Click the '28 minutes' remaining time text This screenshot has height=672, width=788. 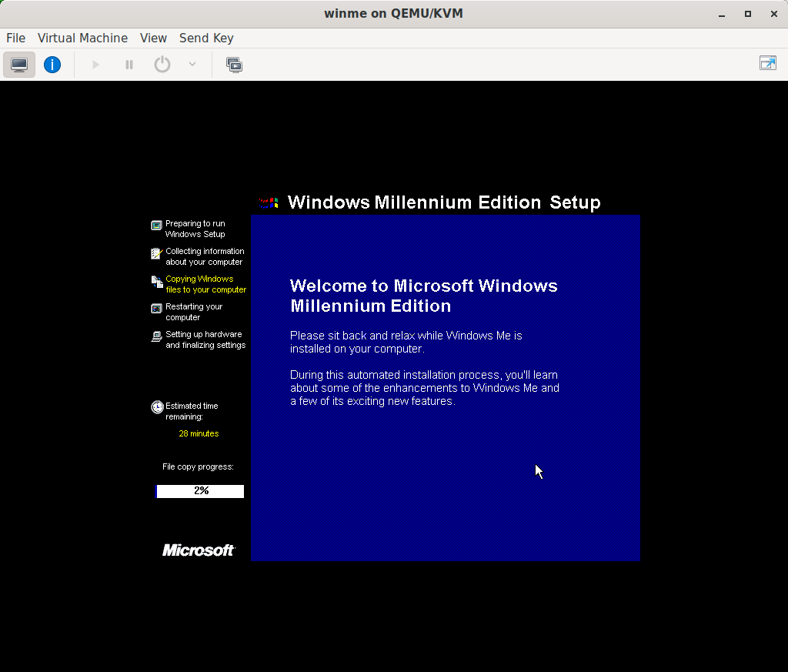(199, 433)
